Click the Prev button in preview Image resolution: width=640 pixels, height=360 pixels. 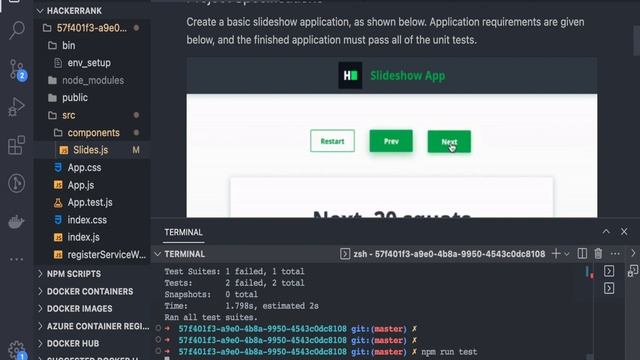click(x=391, y=141)
